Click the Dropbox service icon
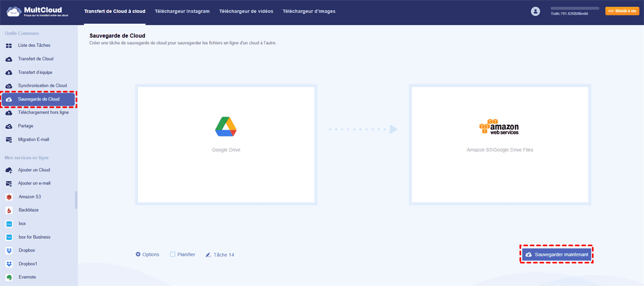 [x=9, y=251]
